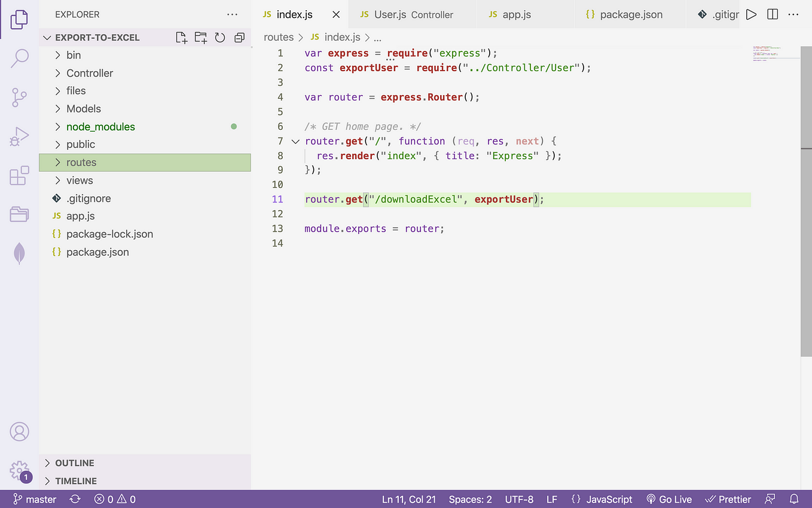Open the Manage settings gear
The width and height of the screenshot is (812, 508).
(x=20, y=471)
